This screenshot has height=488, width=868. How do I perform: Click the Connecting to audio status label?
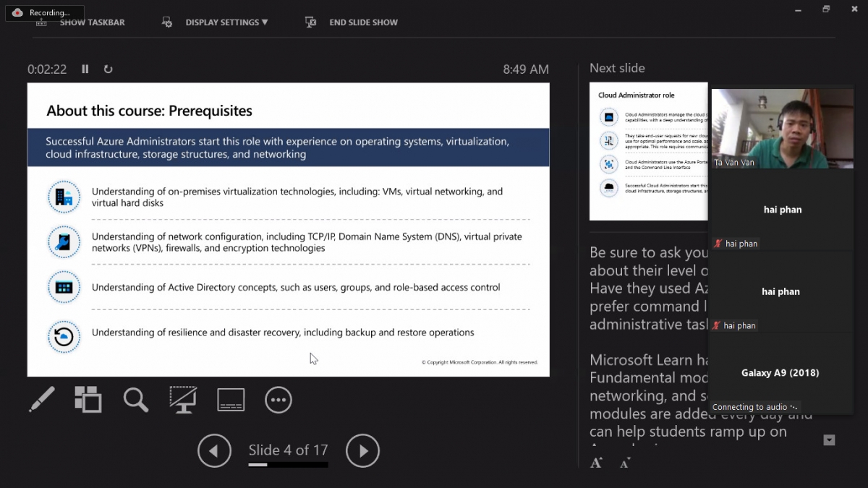(755, 407)
